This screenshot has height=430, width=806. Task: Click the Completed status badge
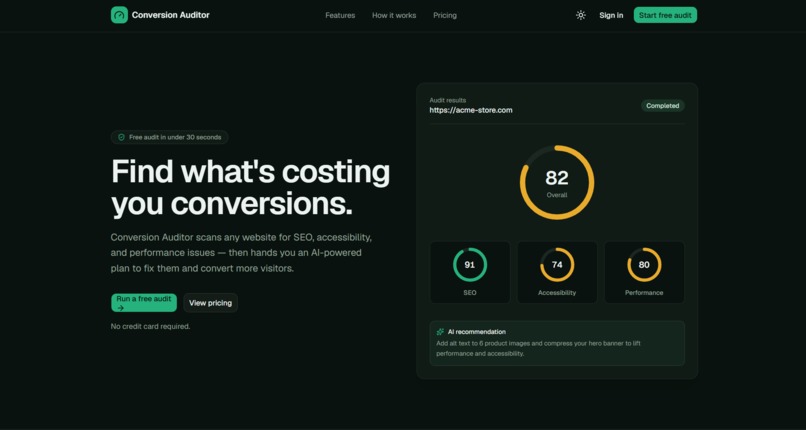click(x=663, y=106)
